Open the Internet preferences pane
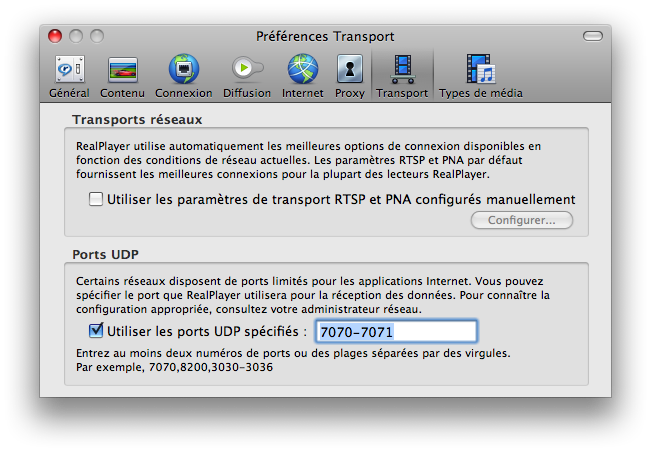The width and height of the screenshot is (651, 452). (303, 77)
